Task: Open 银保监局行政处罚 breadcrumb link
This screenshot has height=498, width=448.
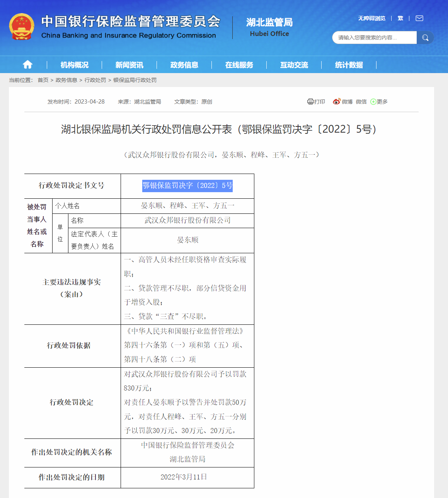Action: pyautogui.click(x=135, y=80)
